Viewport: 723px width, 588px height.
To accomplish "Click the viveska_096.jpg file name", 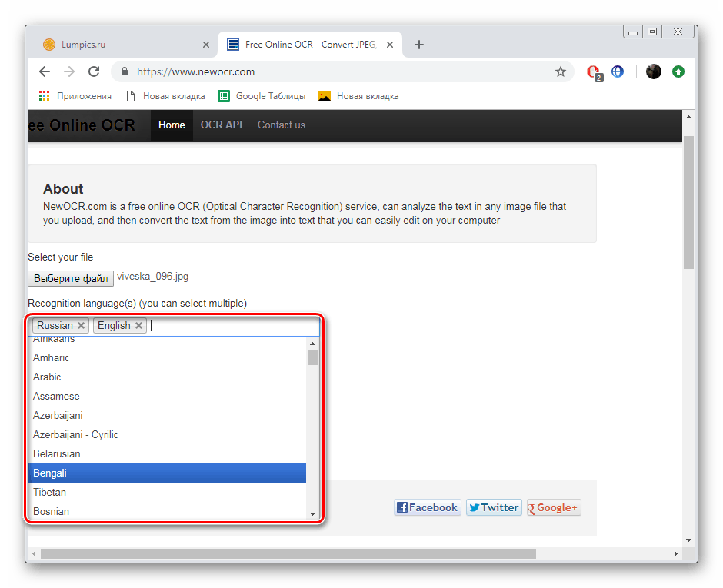I will pyautogui.click(x=152, y=277).
